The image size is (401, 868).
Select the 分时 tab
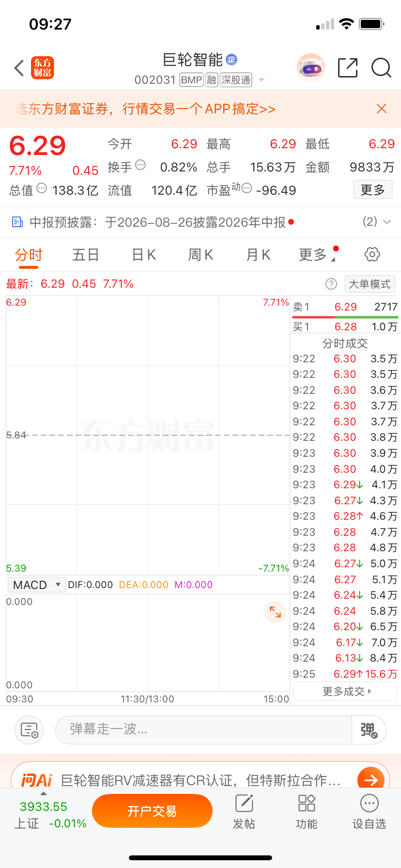coord(29,255)
